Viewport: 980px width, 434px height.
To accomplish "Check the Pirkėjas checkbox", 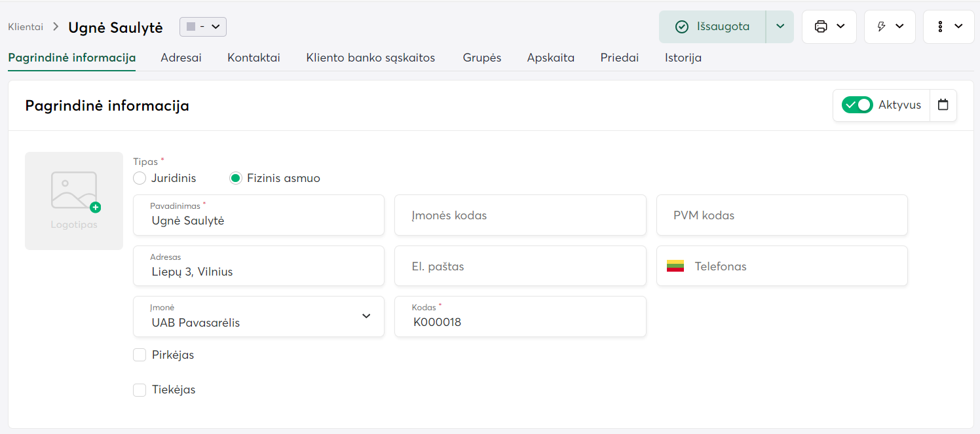I will click(140, 355).
